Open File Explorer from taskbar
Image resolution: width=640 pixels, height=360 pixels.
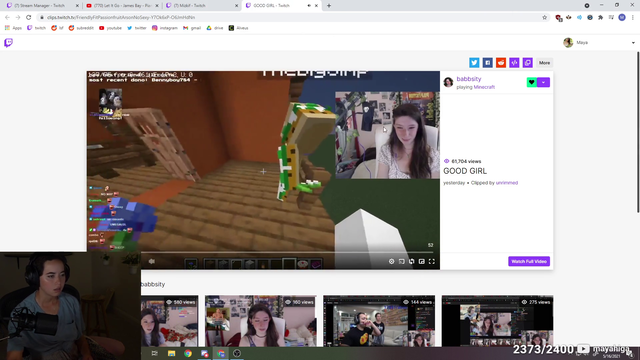[171, 353]
